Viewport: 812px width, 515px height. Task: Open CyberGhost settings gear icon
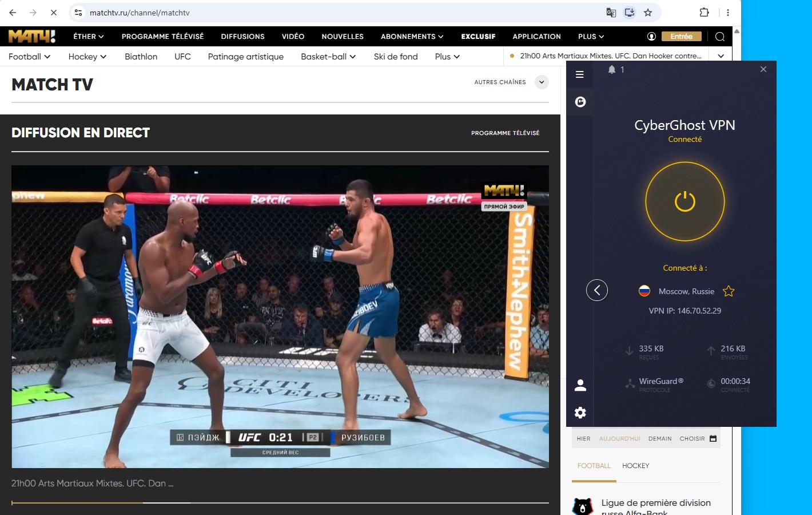pyautogui.click(x=580, y=413)
